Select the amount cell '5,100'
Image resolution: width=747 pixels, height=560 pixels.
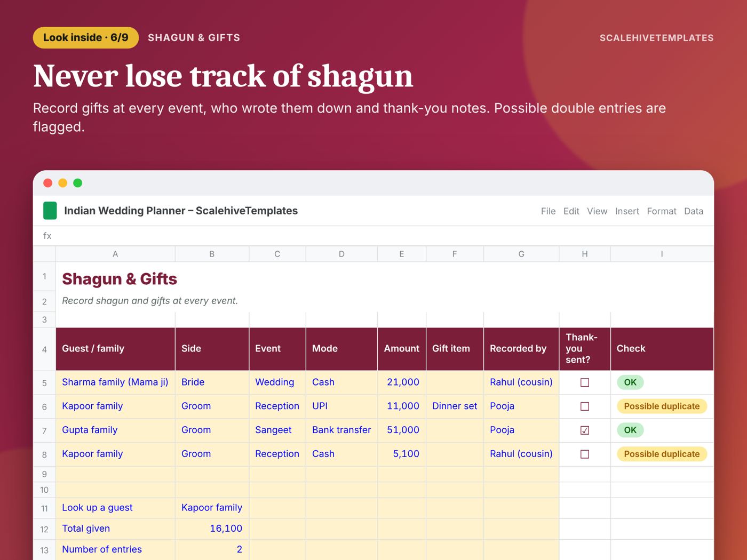pyautogui.click(x=402, y=454)
